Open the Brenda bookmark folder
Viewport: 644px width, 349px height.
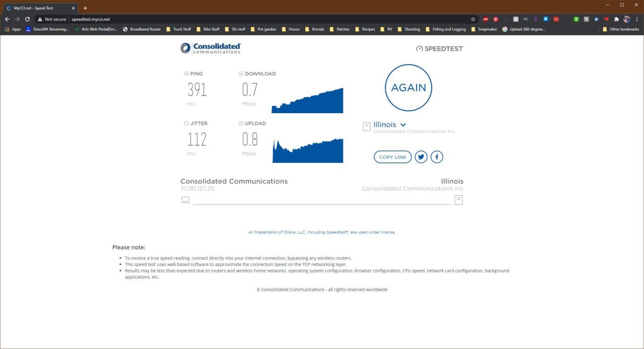(x=315, y=29)
